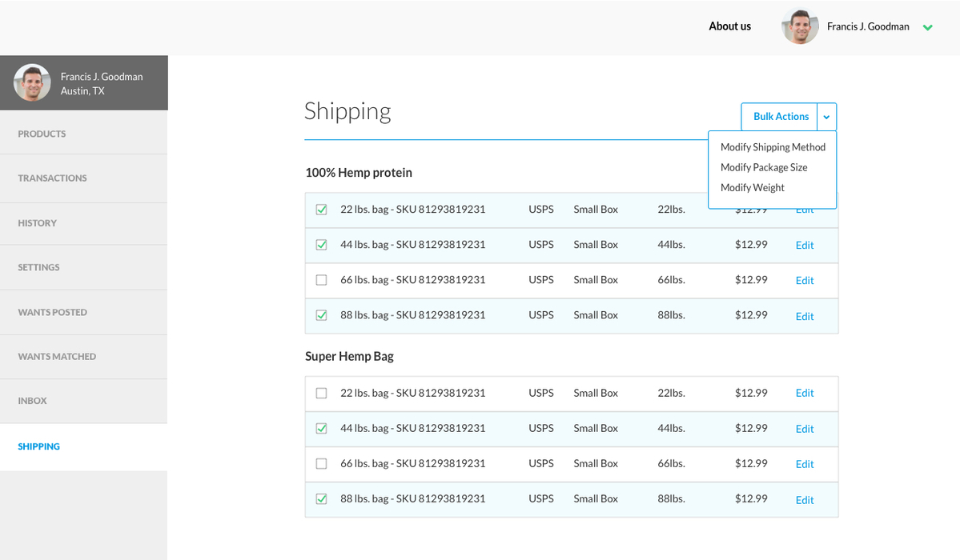Image resolution: width=960 pixels, height=560 pixels.
Task: Click $12.99 price of 88 lbs. Super Hemp Bag
Action: point(751,498)
